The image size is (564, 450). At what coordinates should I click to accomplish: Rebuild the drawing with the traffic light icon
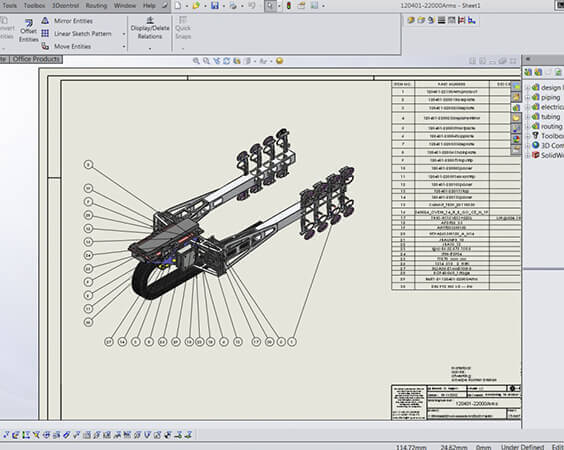coord(289,5)
